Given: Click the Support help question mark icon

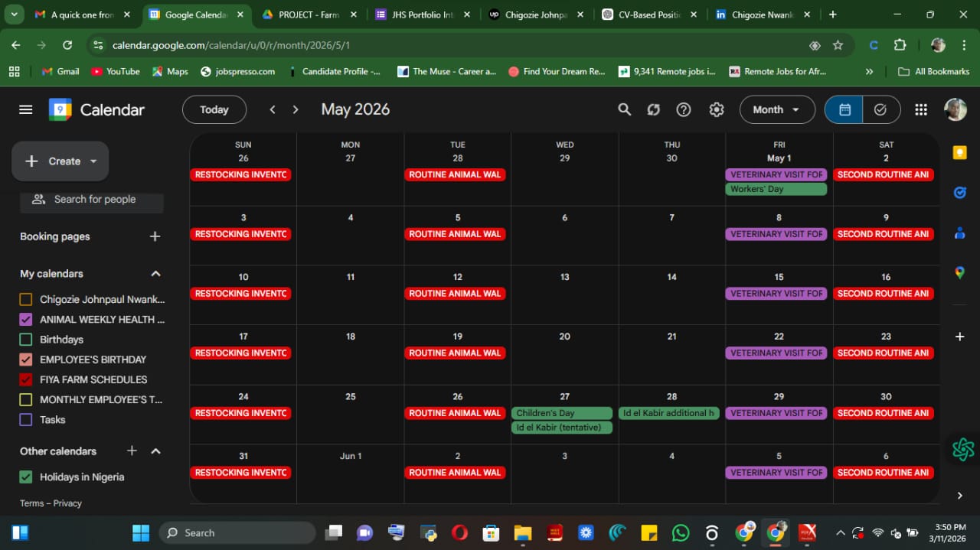Looking at the screenshot, I should pos(684,109).
